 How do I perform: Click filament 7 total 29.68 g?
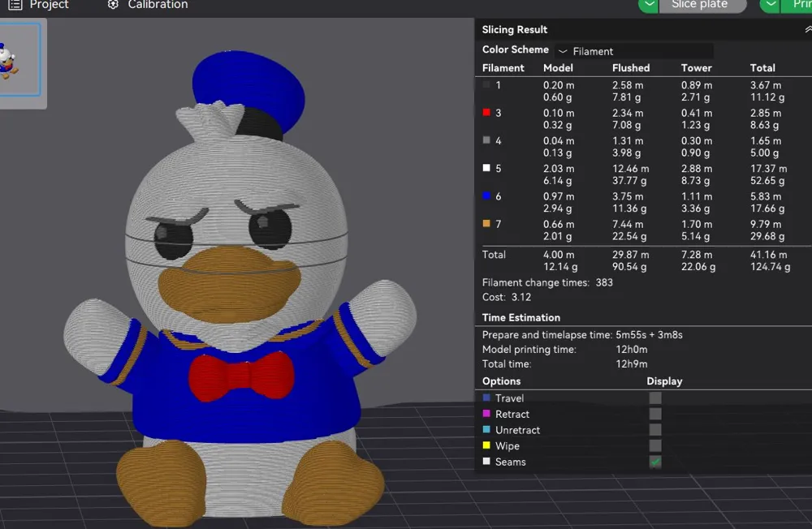pos(767,237)
